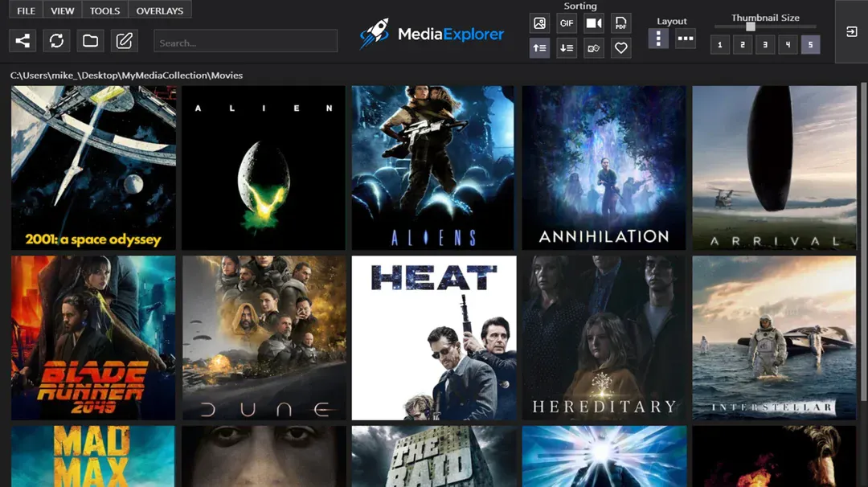Click the Thumbnail Size slider handle
This screenshot has width=868, height=487.
click(751, 27)
